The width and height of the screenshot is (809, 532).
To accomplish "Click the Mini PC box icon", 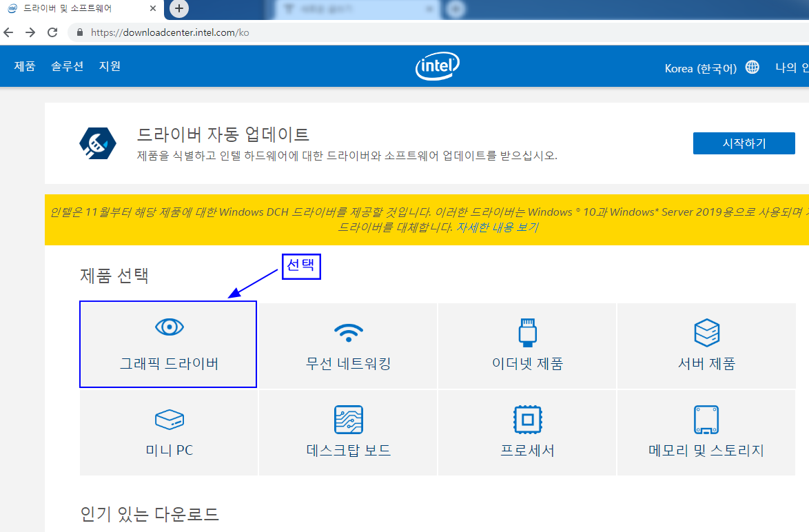I will 170,420.
